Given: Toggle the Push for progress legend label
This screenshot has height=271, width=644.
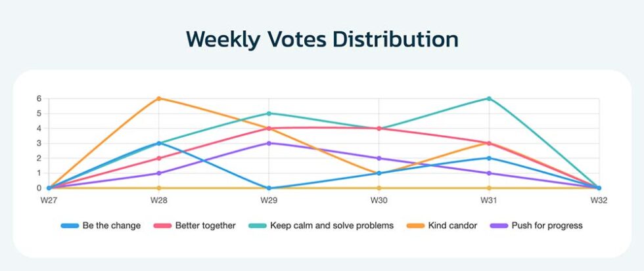Looking at the screenshot, I should click(547, 226).
